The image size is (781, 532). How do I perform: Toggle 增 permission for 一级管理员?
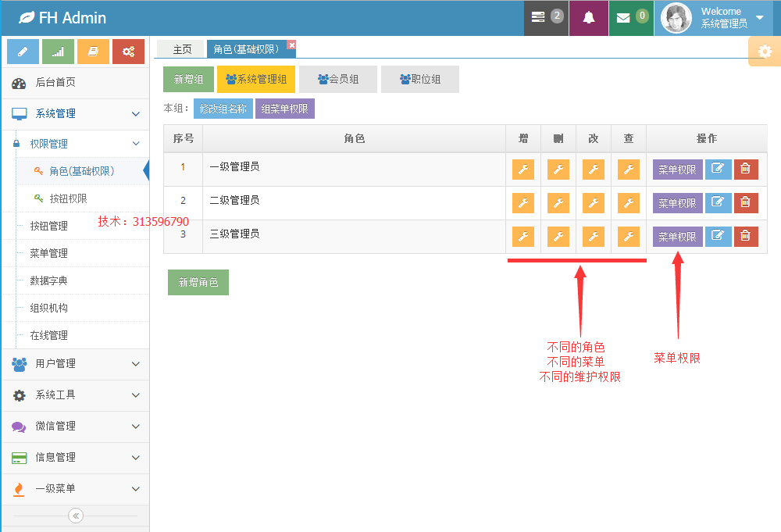(x=523, y=170)
